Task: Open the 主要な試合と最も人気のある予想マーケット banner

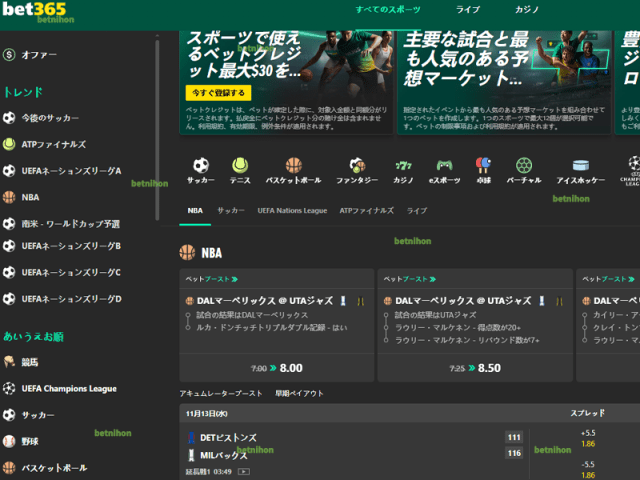Action: click(x=504, y=82)
